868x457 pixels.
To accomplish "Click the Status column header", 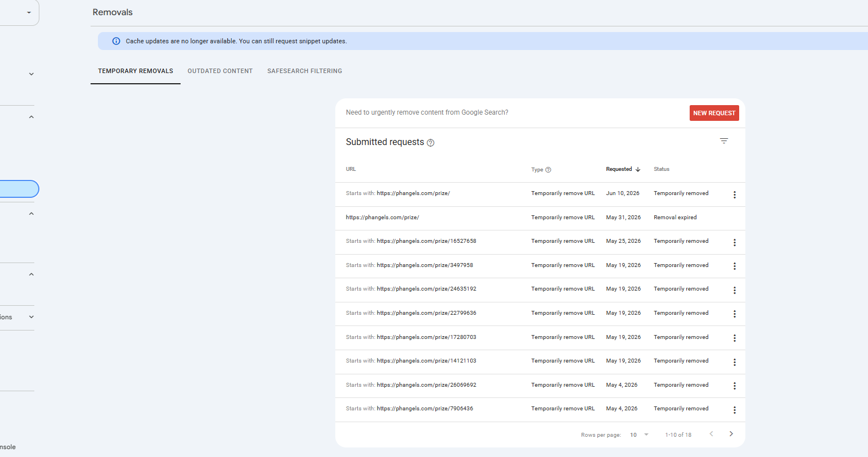I will (662, 169).
